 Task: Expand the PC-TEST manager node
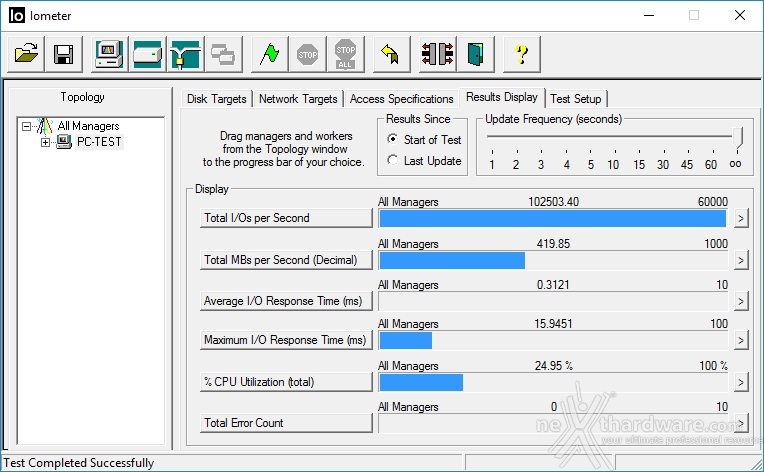coord(45,142)
